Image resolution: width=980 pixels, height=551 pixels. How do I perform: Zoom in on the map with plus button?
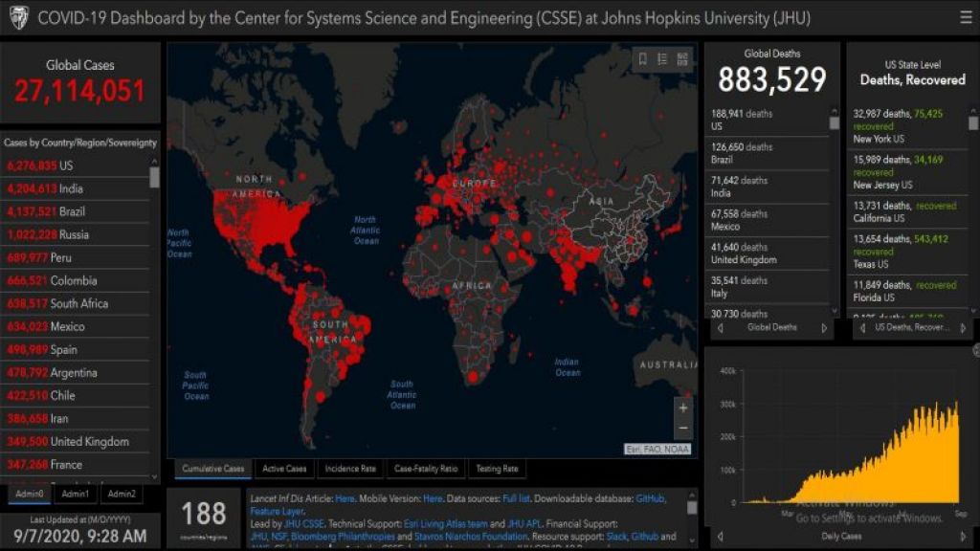point(682,408)
